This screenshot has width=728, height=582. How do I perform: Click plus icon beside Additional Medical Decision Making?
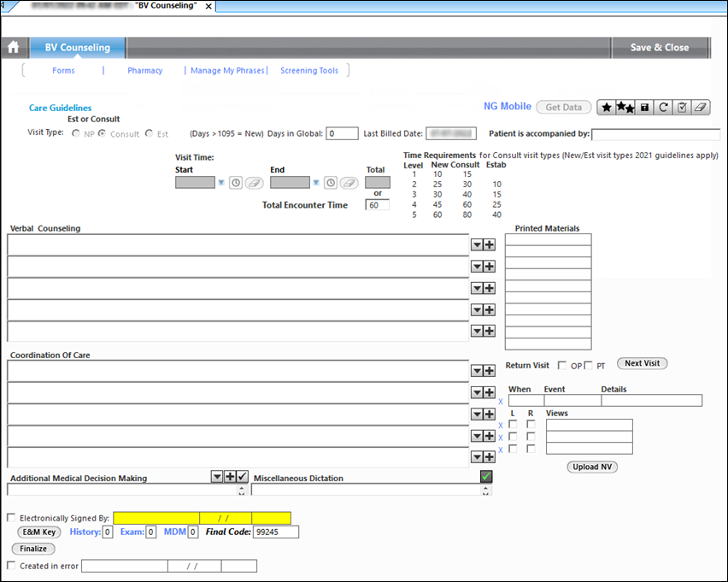230,476
